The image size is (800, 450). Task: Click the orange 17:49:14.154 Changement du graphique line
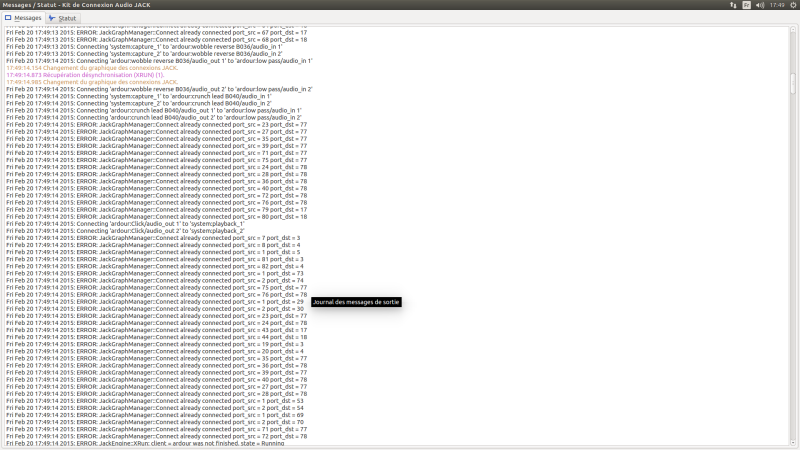pos(92,68)
